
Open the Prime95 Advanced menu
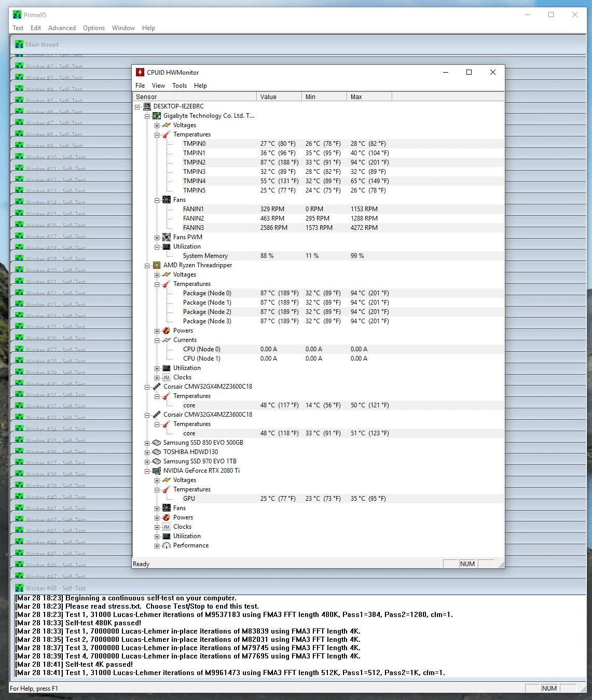62,28
